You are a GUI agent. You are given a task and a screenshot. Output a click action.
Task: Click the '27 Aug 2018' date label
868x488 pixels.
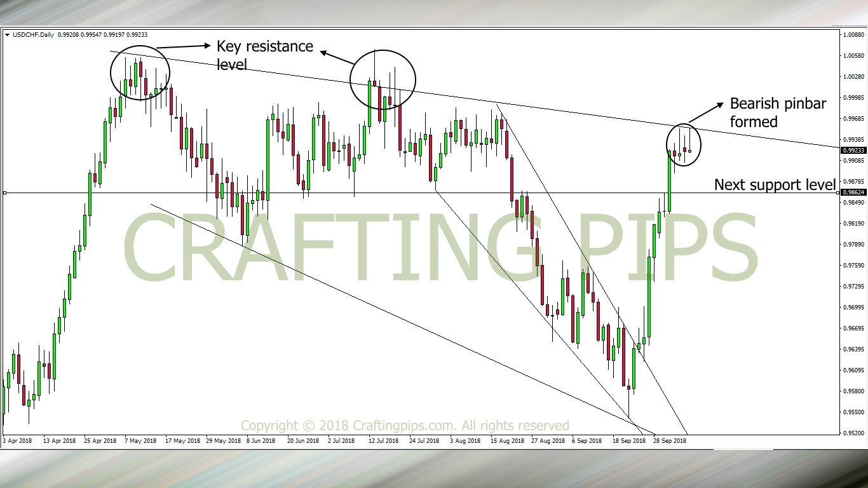(x=548, y=440)
